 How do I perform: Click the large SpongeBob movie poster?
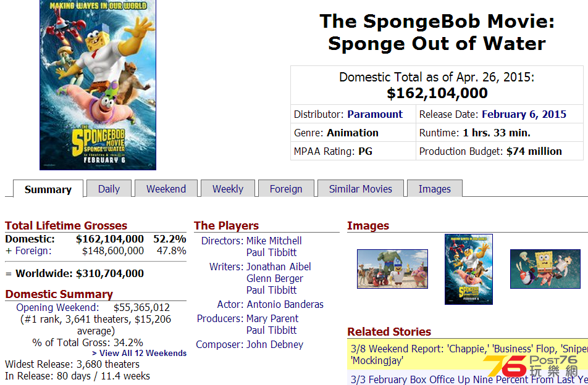(x=98, y=85)
